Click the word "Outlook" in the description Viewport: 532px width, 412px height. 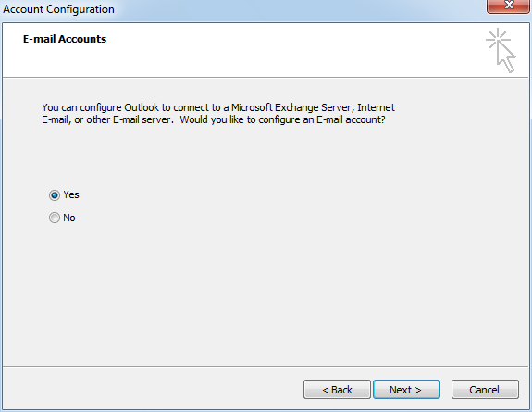(x=142, y=107)
